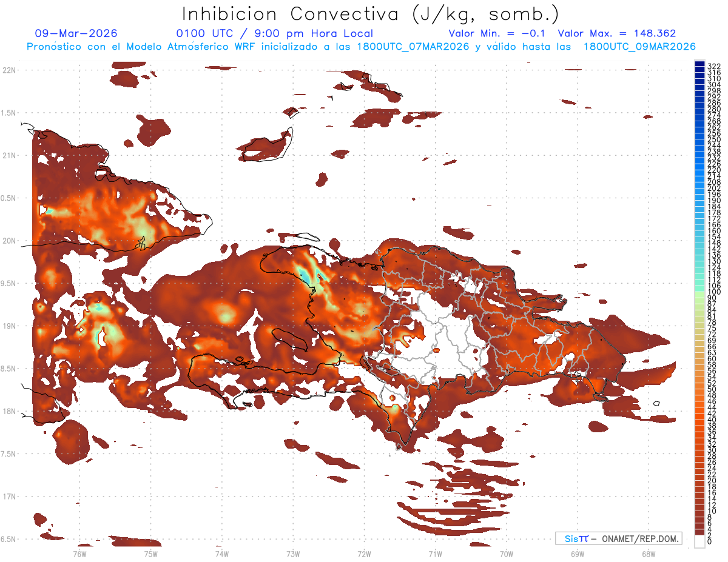Click the darkest blue swatch atop the colorbar
The width and height of the screenshot is (728, 562).
[699, 64]
